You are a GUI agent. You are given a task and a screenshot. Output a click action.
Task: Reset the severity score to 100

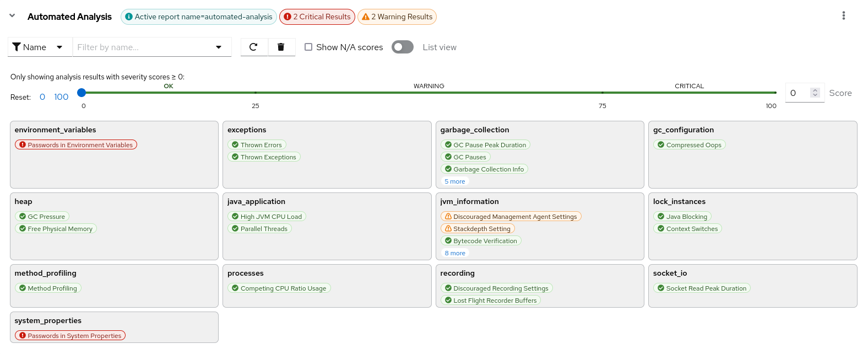point(61,97)
